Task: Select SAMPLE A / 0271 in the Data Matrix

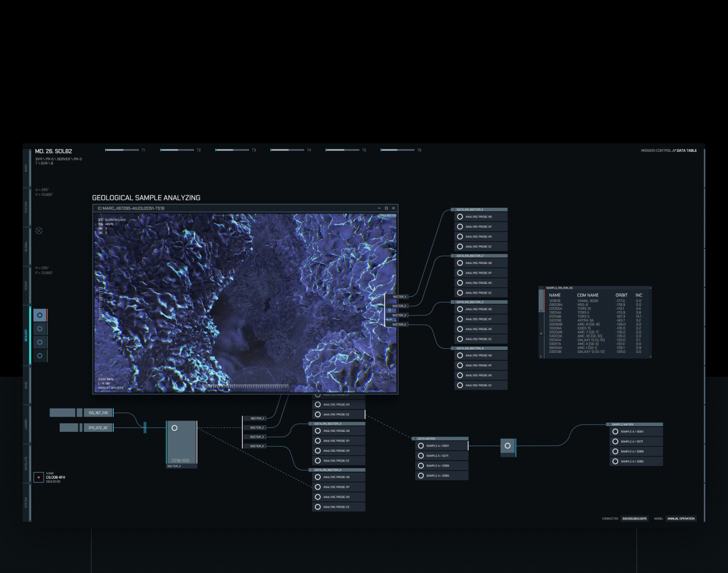Action: point(442,456)
